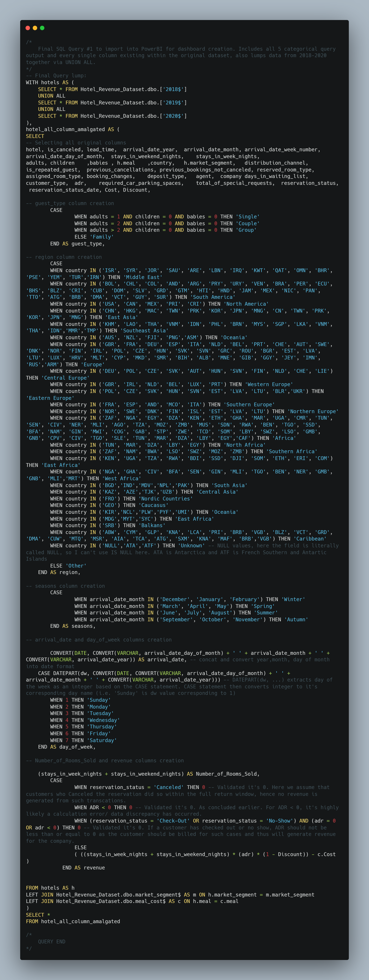Click the red close dot
Viewport: 369px width, 980px height.
coord(28,28)
